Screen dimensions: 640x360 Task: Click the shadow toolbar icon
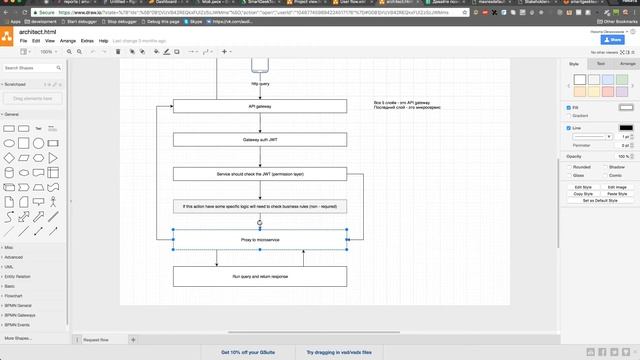pyautogui.click(x=177, y=52)
